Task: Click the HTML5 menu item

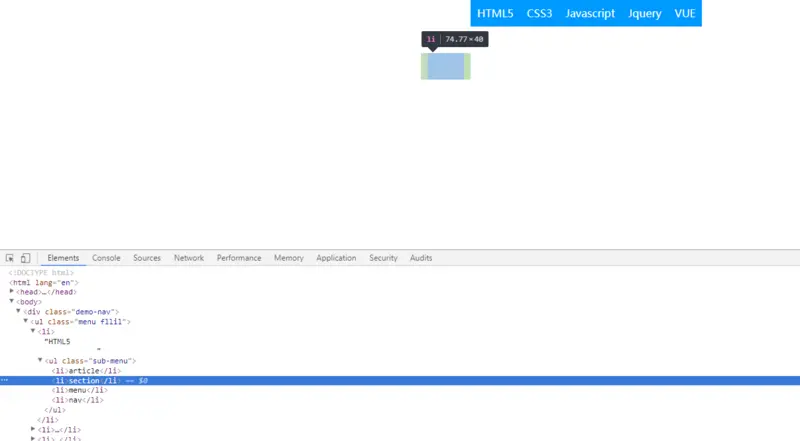Action: (x=495, y=13)
